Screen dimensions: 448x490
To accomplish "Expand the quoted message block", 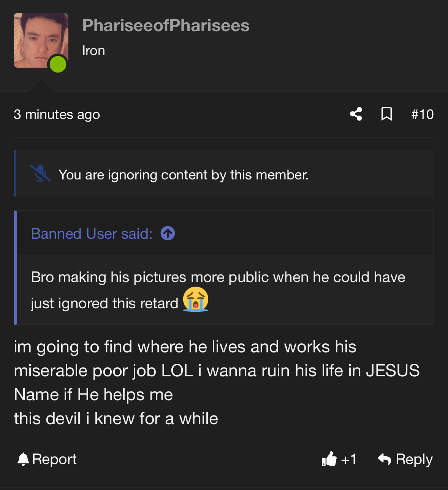I will click(x=224, y=290).
